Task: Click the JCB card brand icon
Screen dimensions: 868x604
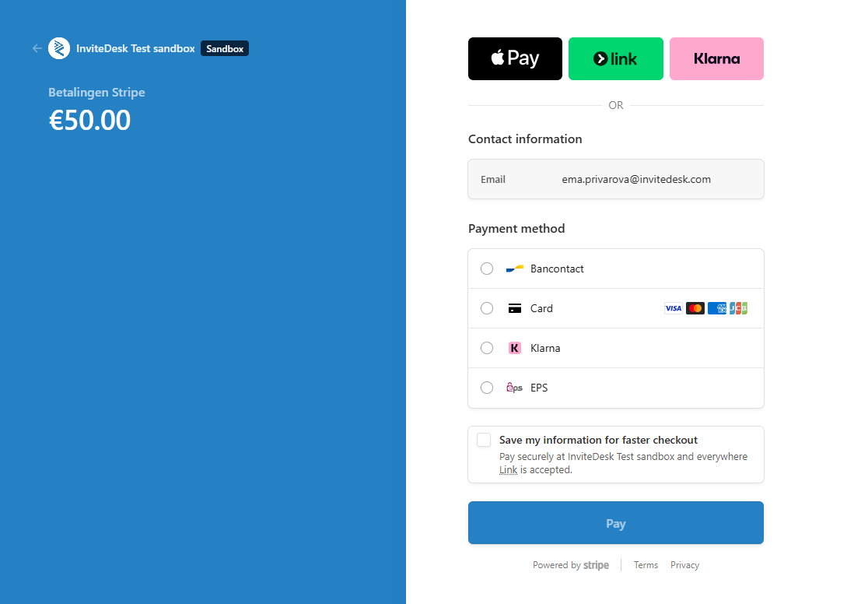Action: pos(738,308)
